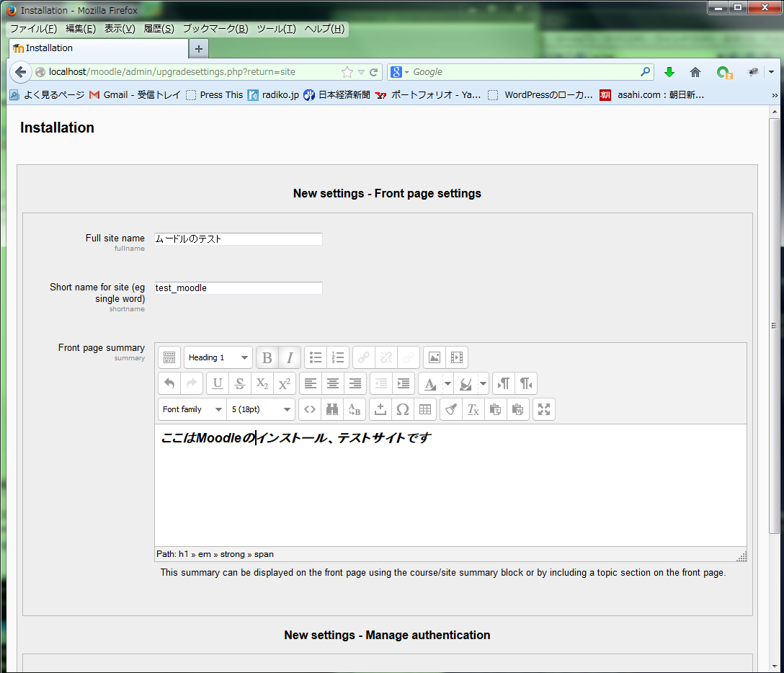Paste from Word
Screen dimensions: 784x673
[518, 409]
